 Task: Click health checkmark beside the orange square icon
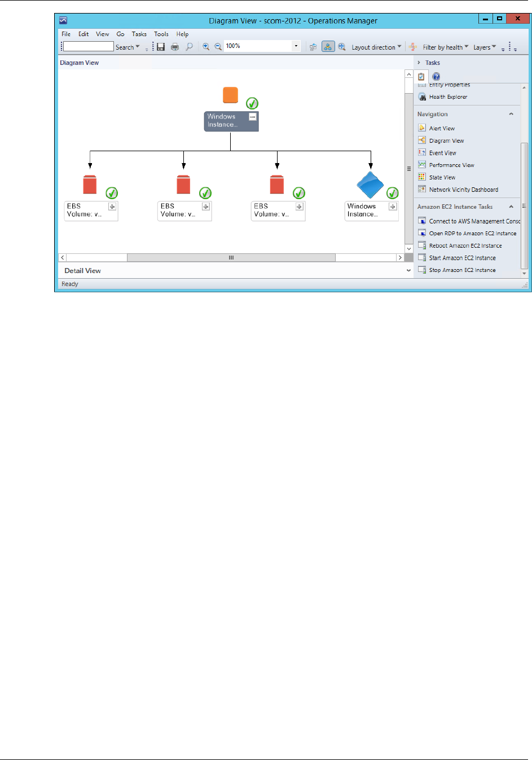[252, 103]
